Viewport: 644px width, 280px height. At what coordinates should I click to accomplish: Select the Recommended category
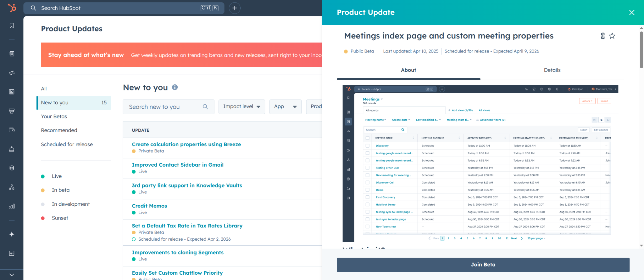pos(59,130)
